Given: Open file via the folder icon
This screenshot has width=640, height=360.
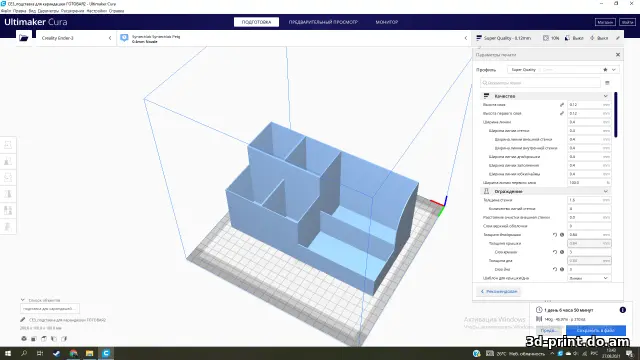Looking at the screenshot, I should pyautogui.click(x=24, y=38).
